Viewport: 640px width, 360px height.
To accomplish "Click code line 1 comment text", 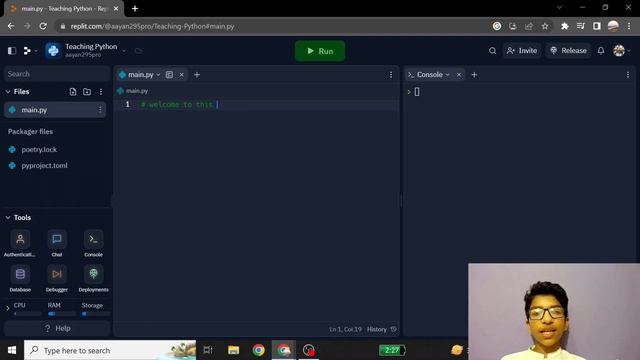I will pyautogui.click(x=177, y=104).
